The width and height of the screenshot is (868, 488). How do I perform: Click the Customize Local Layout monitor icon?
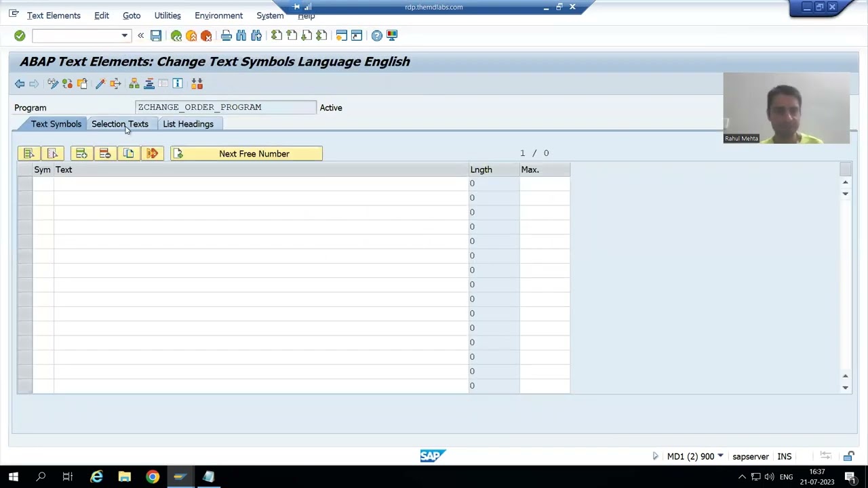pyautogui.click(x=392, y=35)
